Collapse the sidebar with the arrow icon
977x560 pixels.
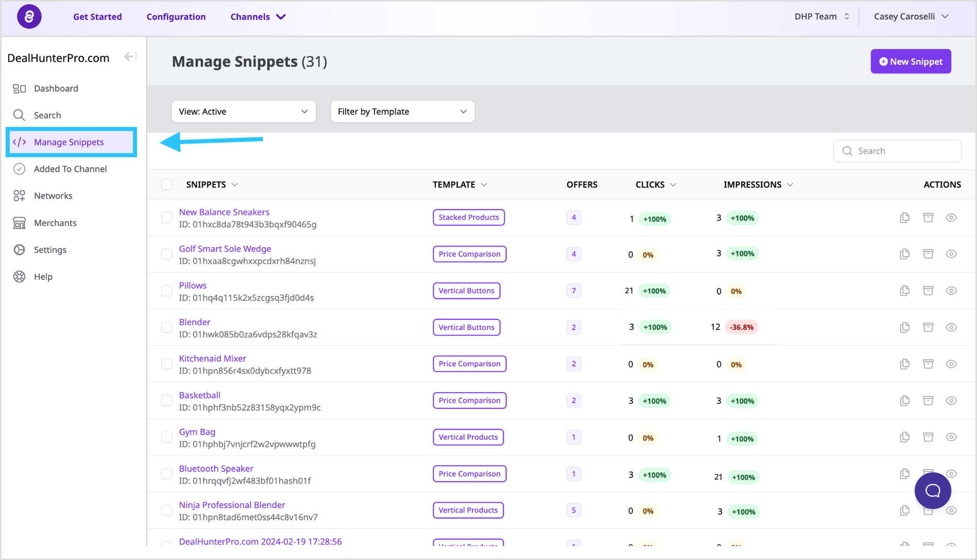click(x=130, y=57)
